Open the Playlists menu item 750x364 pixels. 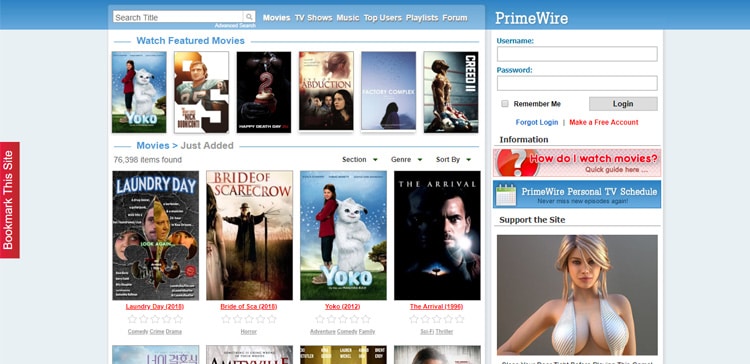coord(422,18)
